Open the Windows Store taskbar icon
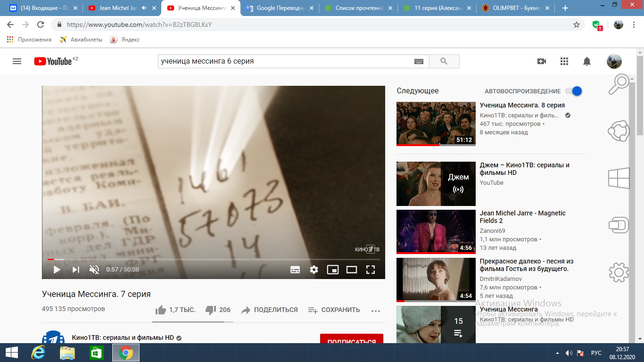Screen dimensions: 644x362 pyautogui.click(x=97, y=353)
